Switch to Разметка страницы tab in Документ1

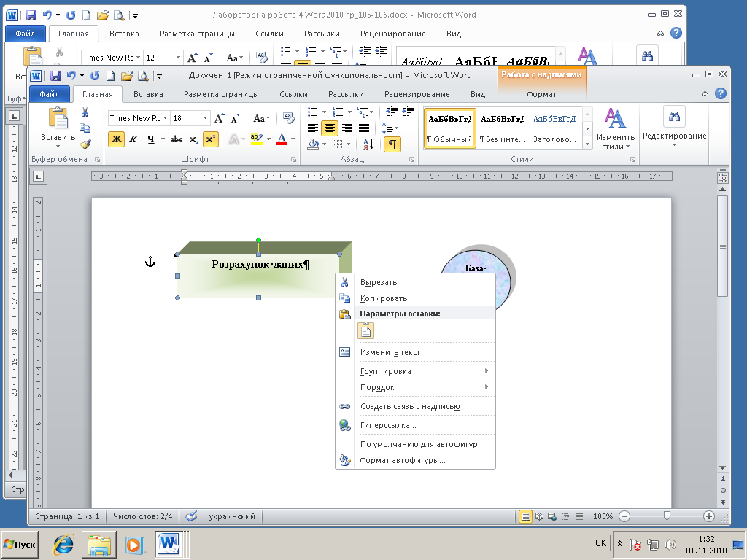coord(221,94)
